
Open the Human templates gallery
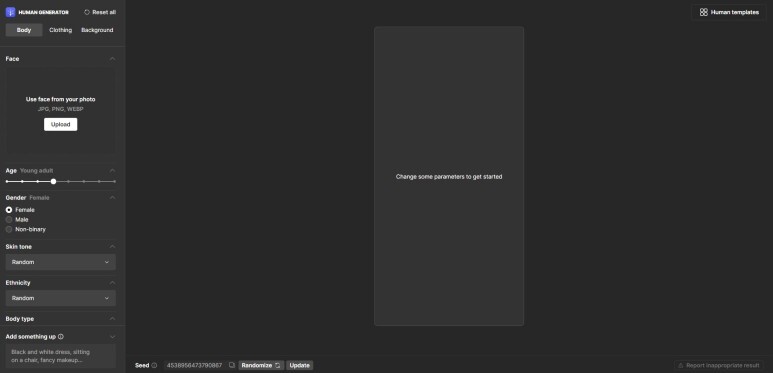[729, 12]
